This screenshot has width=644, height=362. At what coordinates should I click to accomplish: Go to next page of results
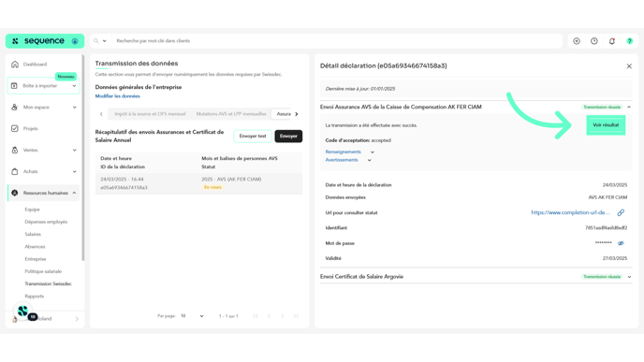(282, 316)
